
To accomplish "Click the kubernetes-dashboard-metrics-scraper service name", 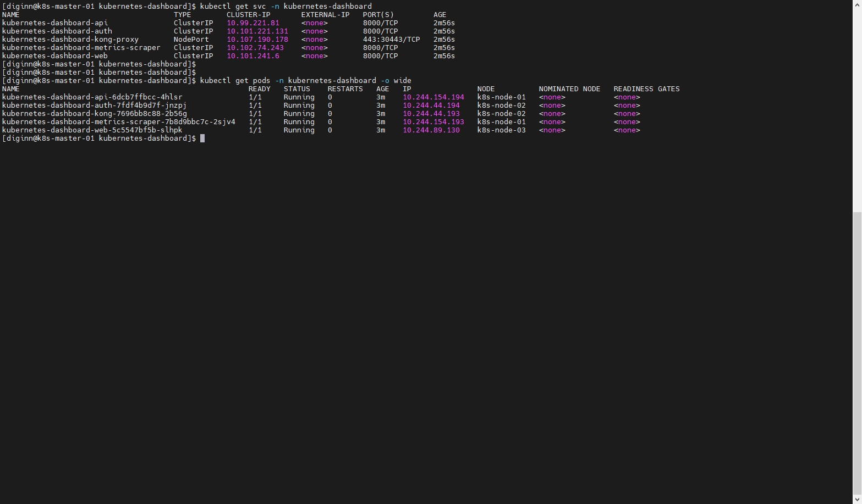I will (x=81, y=48).
